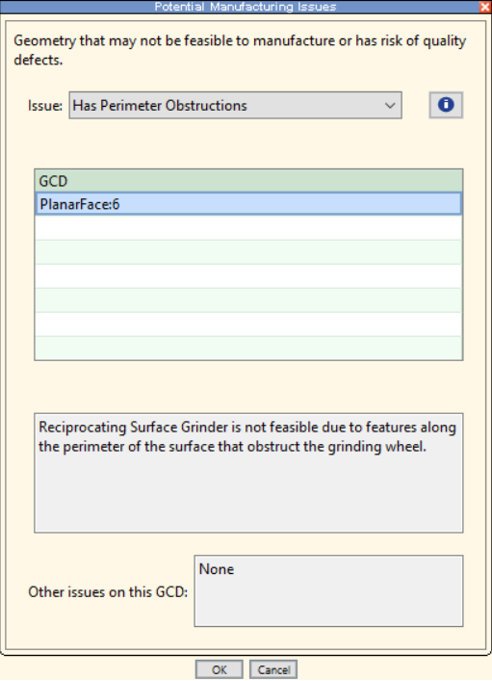Close the Potential Manufacturing Issues dialog
The image size is (492, 681).
point(485,7)
